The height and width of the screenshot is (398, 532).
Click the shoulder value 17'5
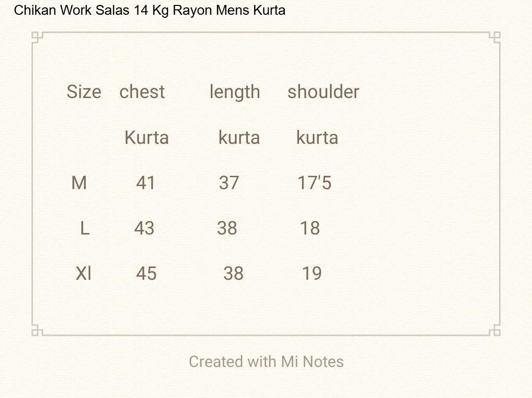click(x=314, y=183)
